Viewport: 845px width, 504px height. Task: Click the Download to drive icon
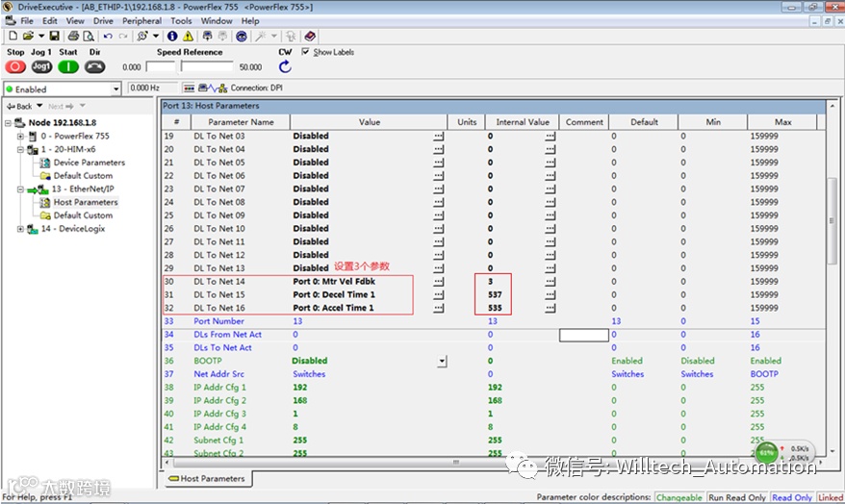tap(207, 37)
